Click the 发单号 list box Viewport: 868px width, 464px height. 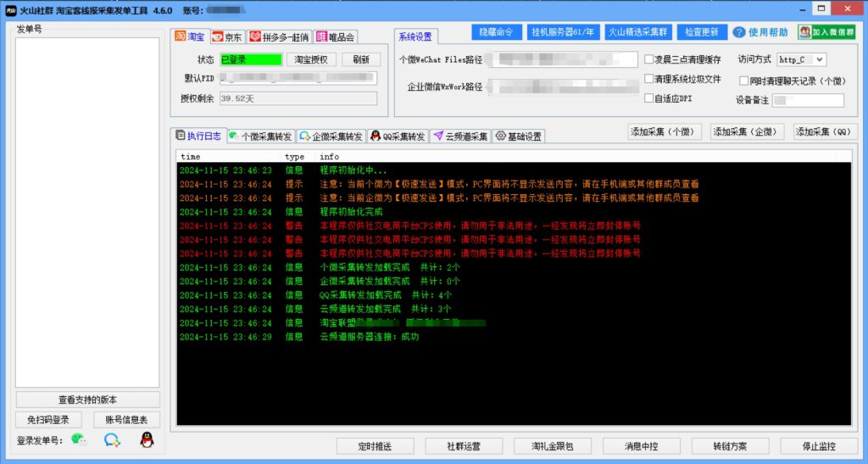click(87, 213)
